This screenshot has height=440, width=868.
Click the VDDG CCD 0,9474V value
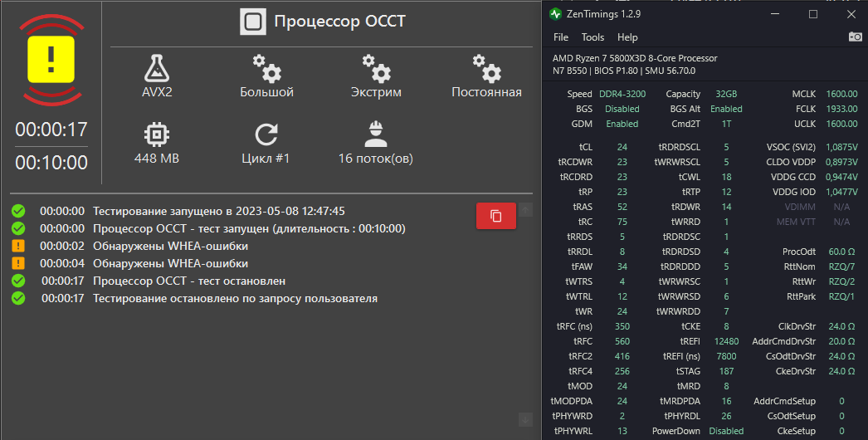pos(842,178)
